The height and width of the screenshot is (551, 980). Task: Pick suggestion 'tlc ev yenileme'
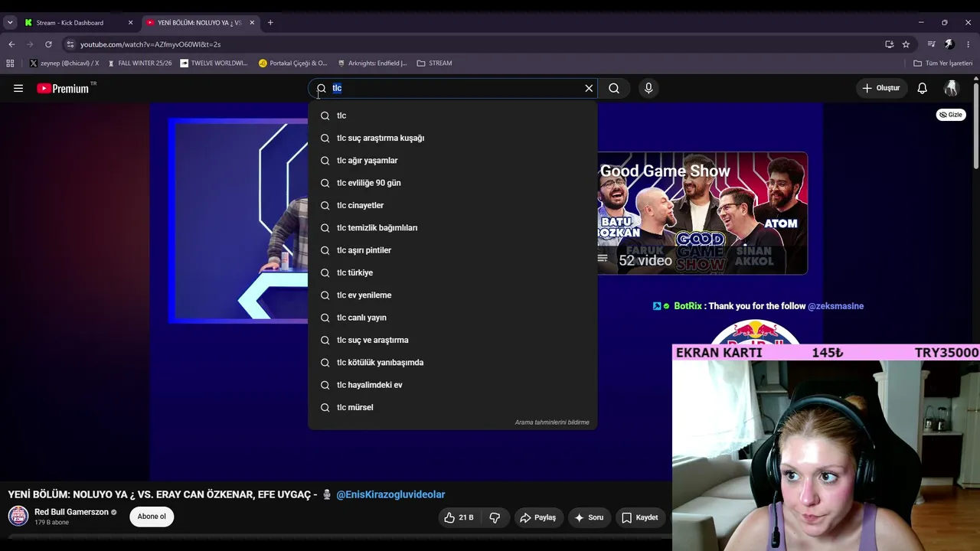(452, 295)
